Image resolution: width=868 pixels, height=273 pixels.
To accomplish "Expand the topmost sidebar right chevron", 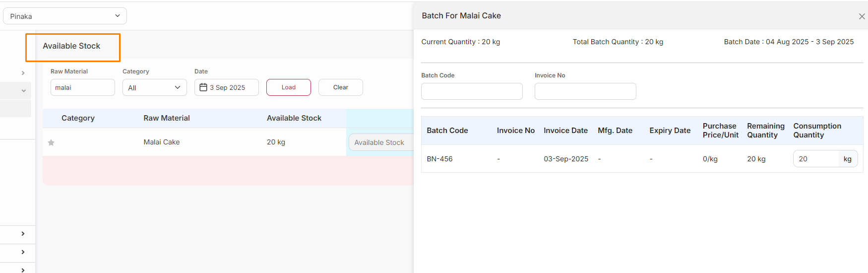I will 23,73.
